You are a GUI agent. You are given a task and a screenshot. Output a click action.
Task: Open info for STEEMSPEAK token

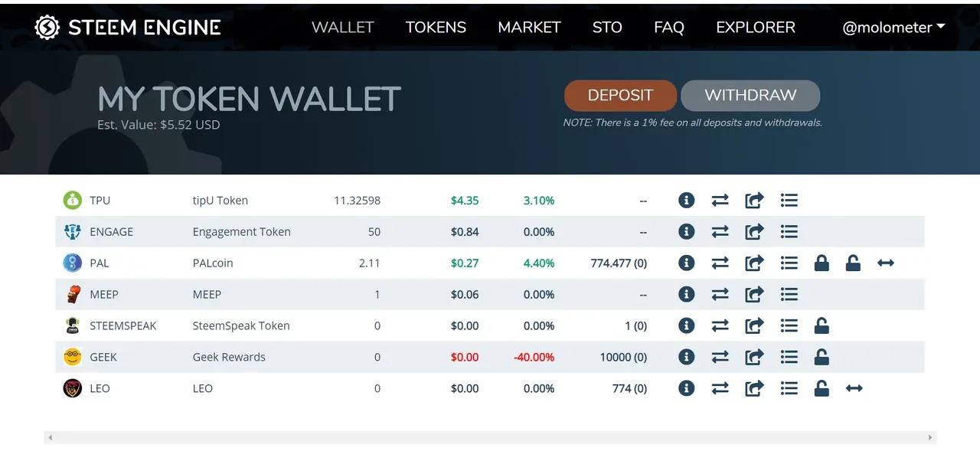point(687,326)
